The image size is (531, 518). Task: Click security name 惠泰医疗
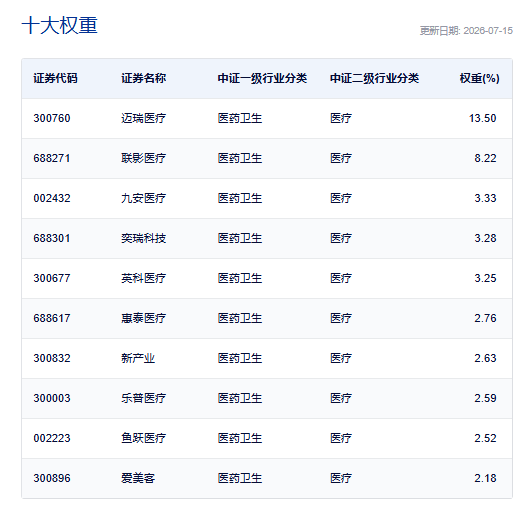coord(144,318)
